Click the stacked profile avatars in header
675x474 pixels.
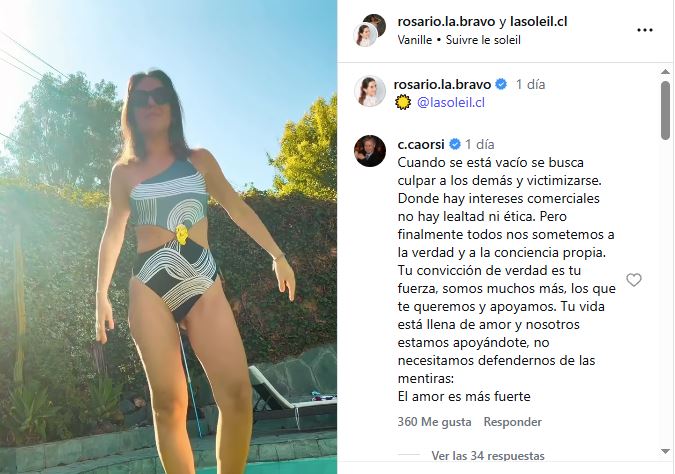coord(369,30)
